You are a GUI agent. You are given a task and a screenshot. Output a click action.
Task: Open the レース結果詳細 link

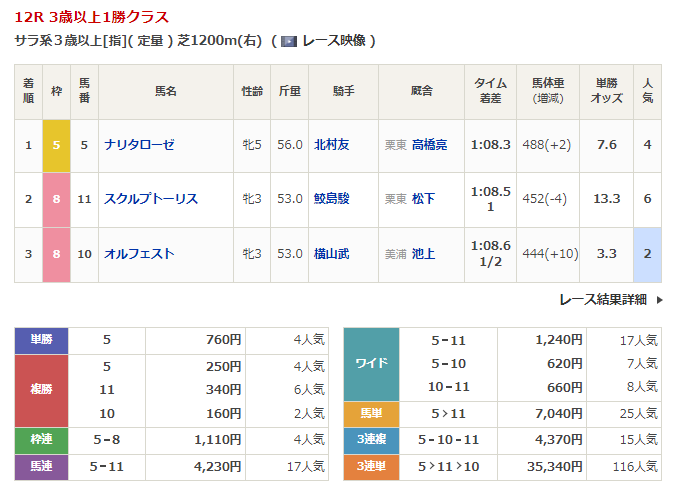pos(602,299)
